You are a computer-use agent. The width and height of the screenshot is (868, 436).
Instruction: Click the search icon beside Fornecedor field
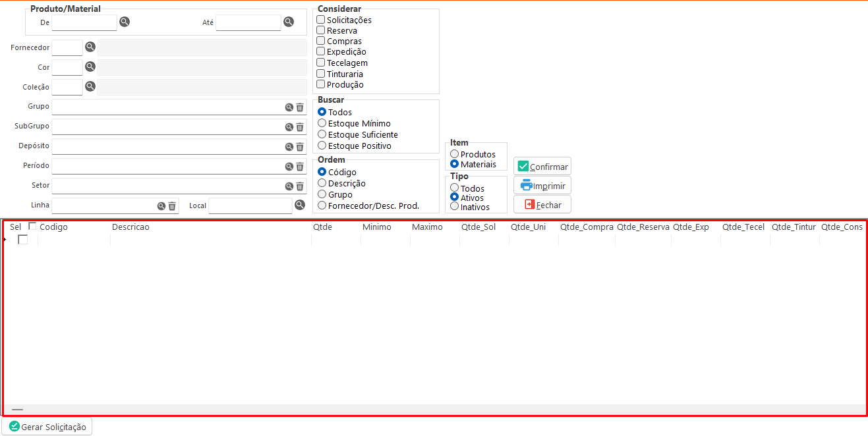90,47
